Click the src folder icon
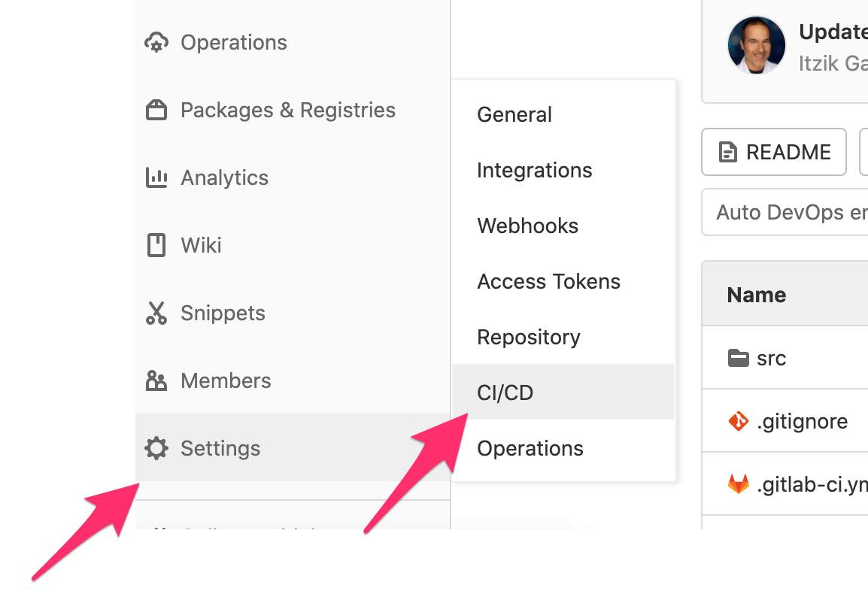The height and width of the screenshot is (612, 868). (738, 358)
